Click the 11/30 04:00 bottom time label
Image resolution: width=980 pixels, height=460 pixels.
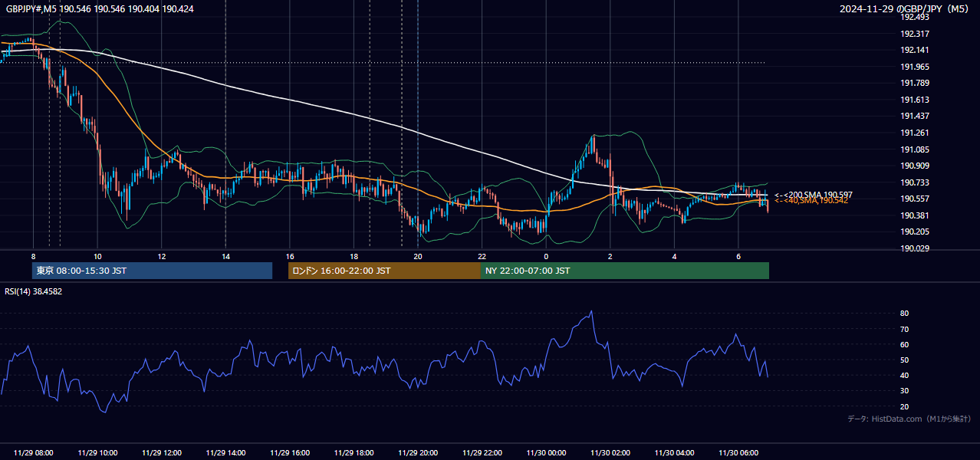pyautogui.click(x=674, y=453)
